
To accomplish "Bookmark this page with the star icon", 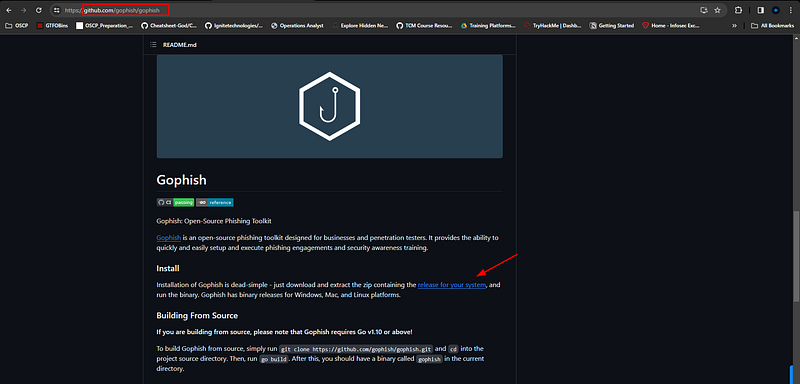I will point(717,10).
